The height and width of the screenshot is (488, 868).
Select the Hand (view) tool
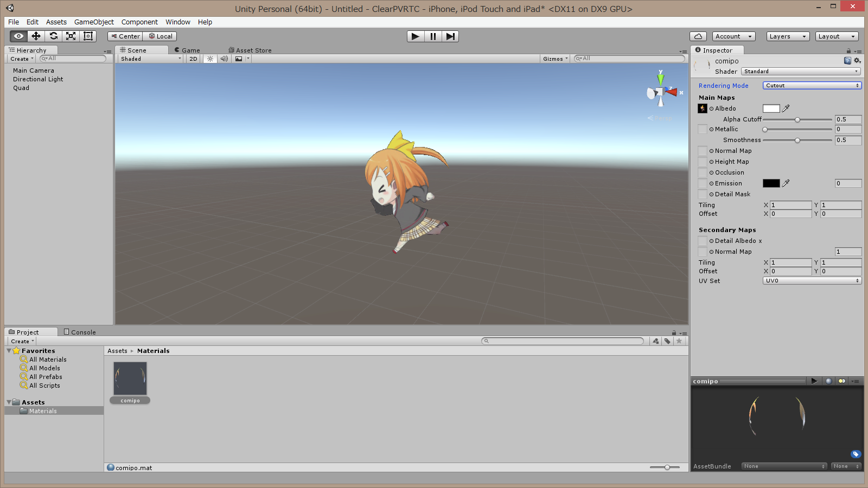pos(18,36)
